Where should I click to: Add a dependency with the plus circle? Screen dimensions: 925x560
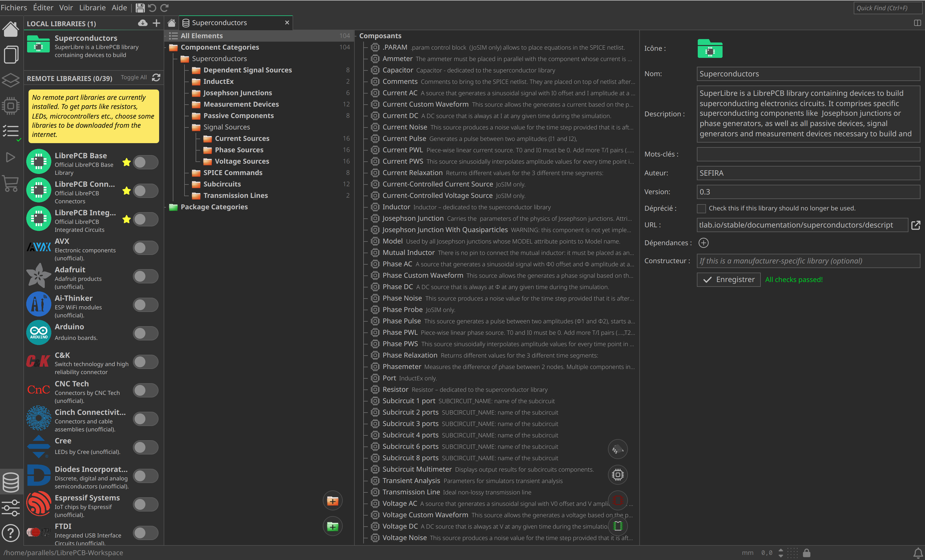(703, 243)
